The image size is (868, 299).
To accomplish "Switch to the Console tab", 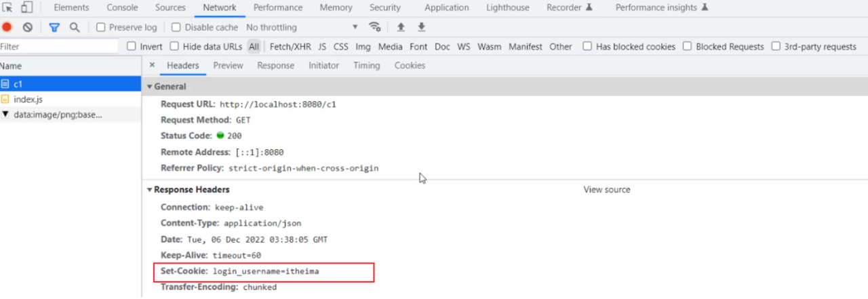I will click(122, 8).
